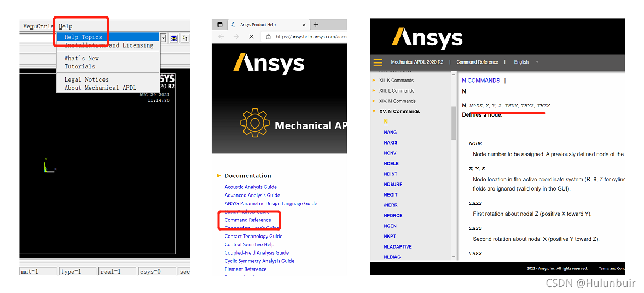
Task: Choose About Mechanical APDL menu entry
Action: pyautogui.click(x=100, y=88)
